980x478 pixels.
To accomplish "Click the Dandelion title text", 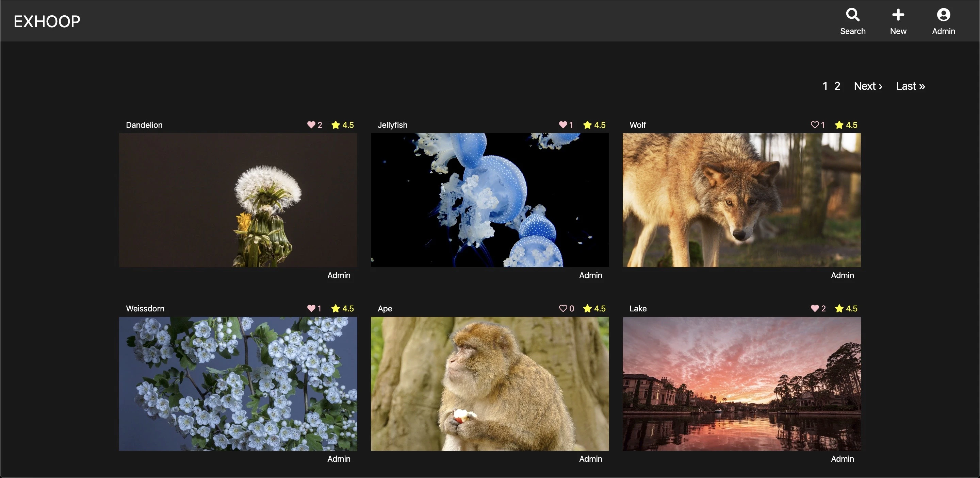I will (x=144, y=125).
